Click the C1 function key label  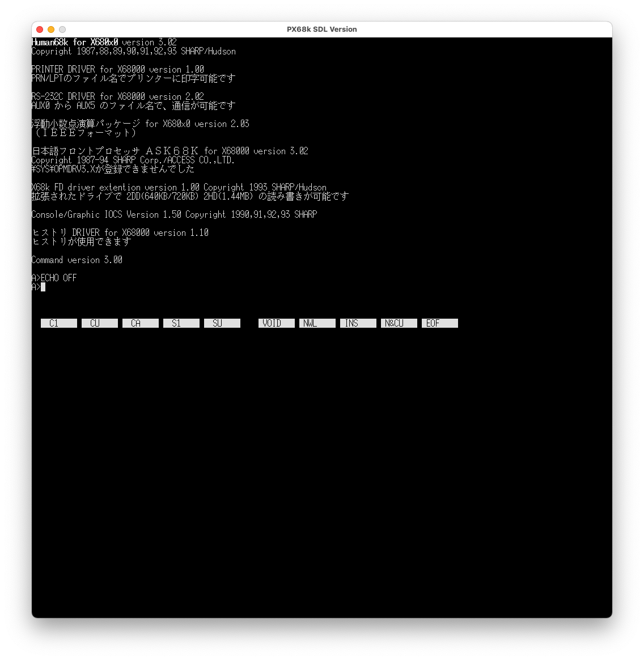tap(59, 323)
